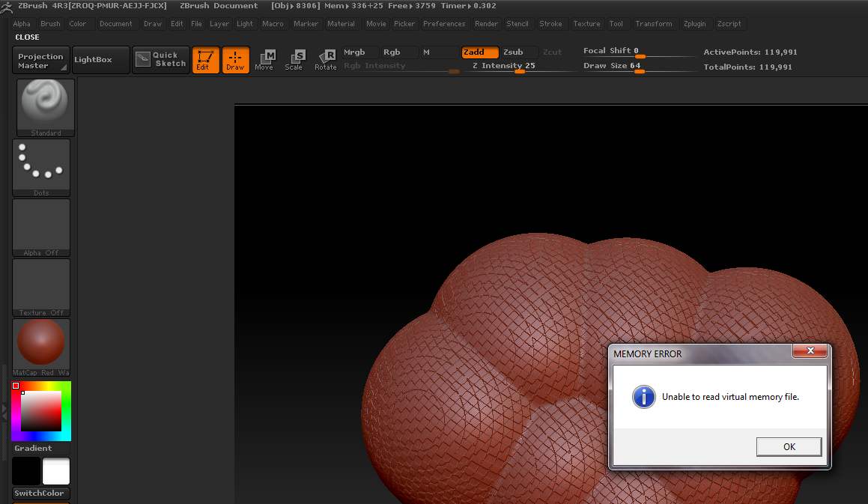Toggle Draw mode button
868x504 pixels.
[x=235, y=60]
